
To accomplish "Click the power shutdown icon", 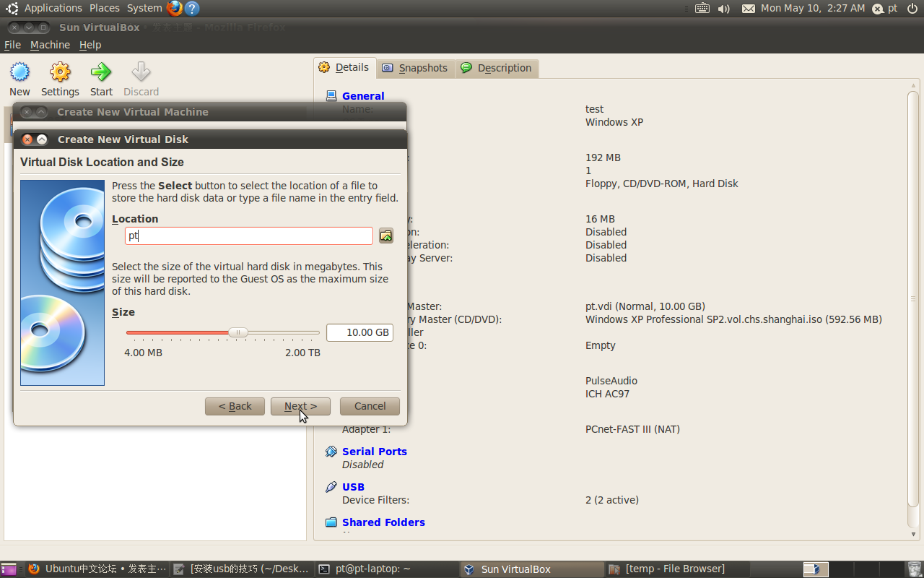I will 912,9.
